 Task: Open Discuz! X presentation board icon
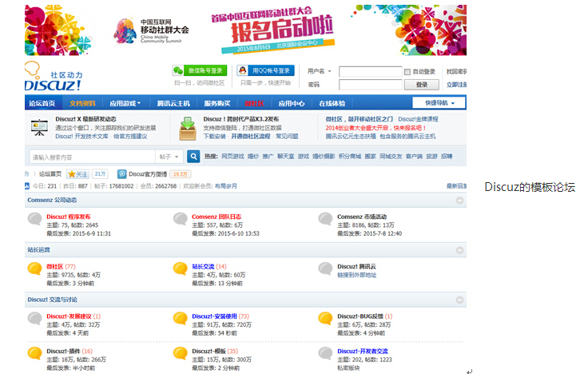(x=39, y=128)
